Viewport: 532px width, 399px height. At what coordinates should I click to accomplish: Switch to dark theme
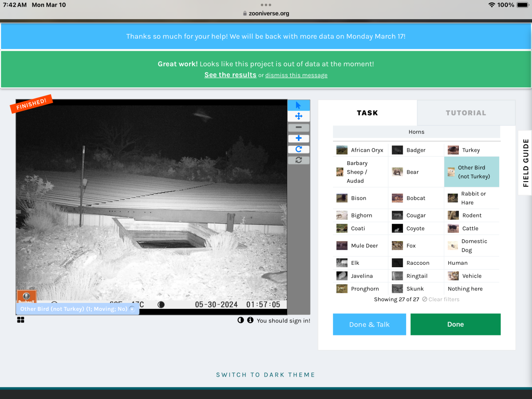pos(266,375)
